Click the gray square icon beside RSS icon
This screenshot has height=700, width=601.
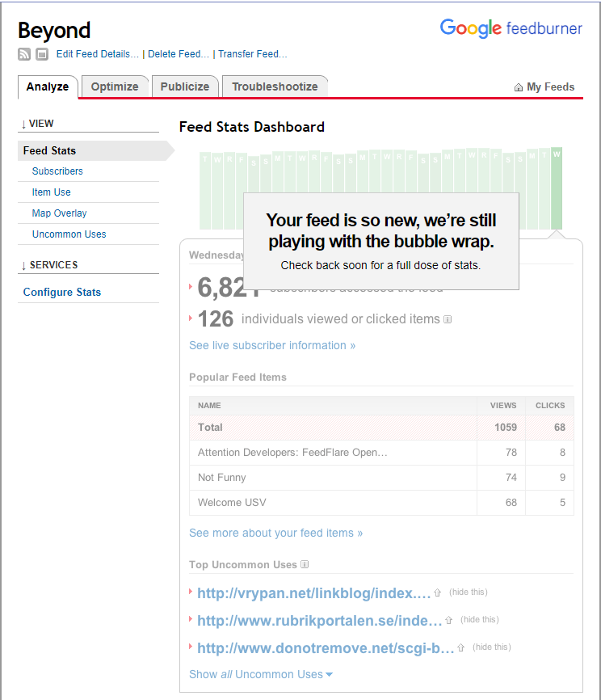tap(42, 54)
